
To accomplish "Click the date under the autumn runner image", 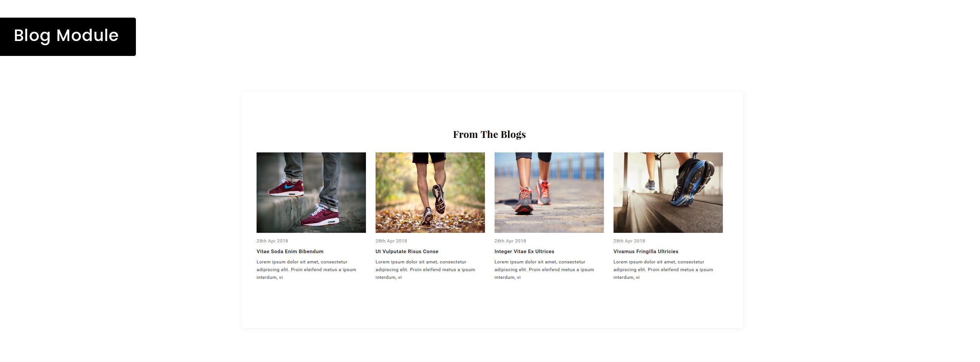I will [391, 241].
